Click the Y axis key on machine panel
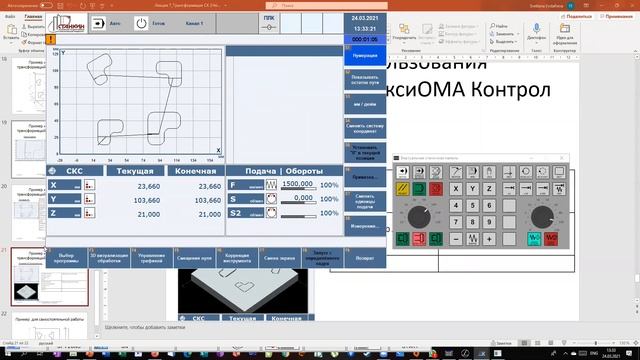 473,189
